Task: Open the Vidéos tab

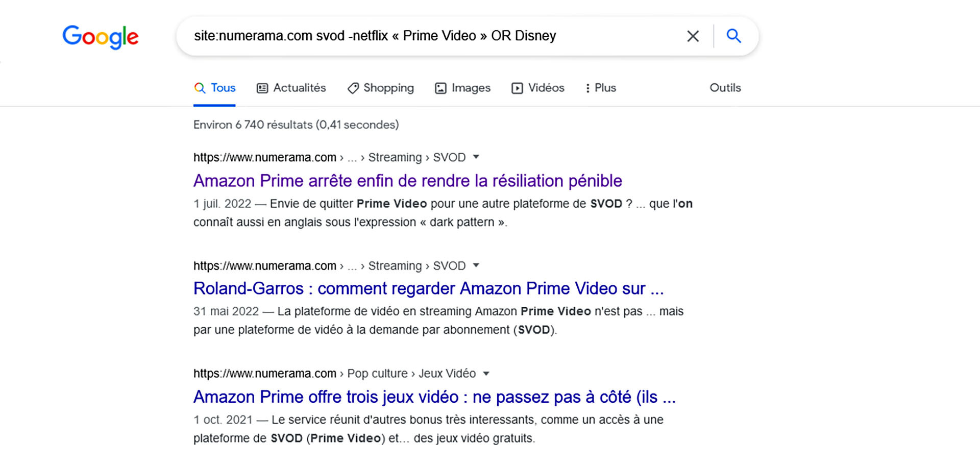Action: tap(538, 88)
